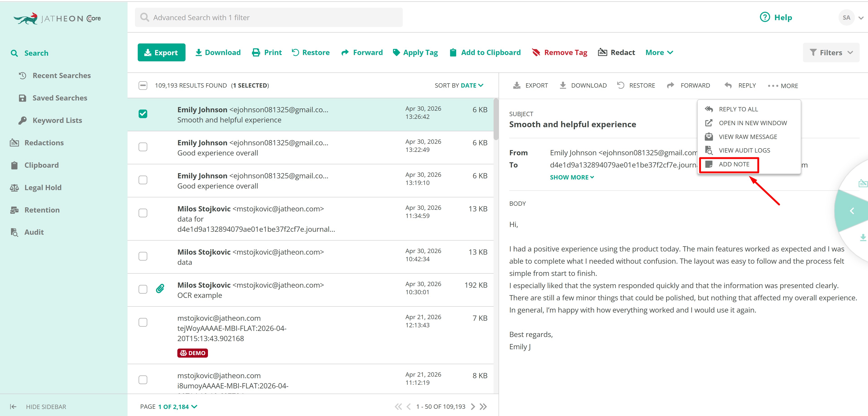Open the 'OCR example' email row
The height and width of the screenshot is (416, 868).
pyautogui.click(x=310, y=290)
